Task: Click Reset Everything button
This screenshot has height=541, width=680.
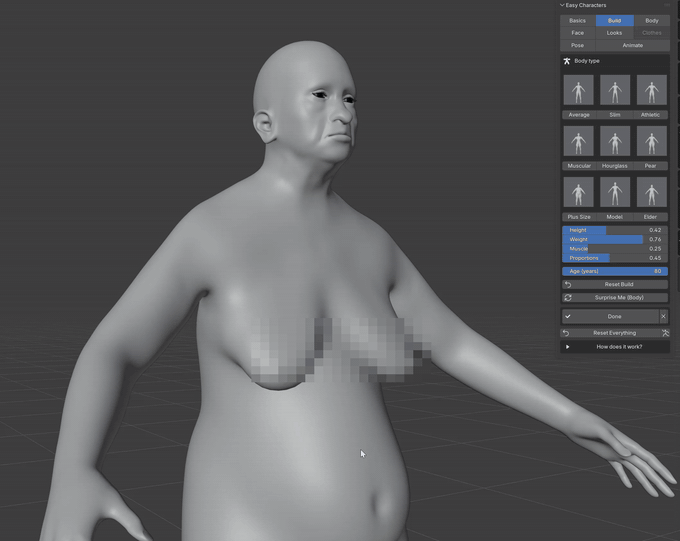Action: click(x=610, y=333)
